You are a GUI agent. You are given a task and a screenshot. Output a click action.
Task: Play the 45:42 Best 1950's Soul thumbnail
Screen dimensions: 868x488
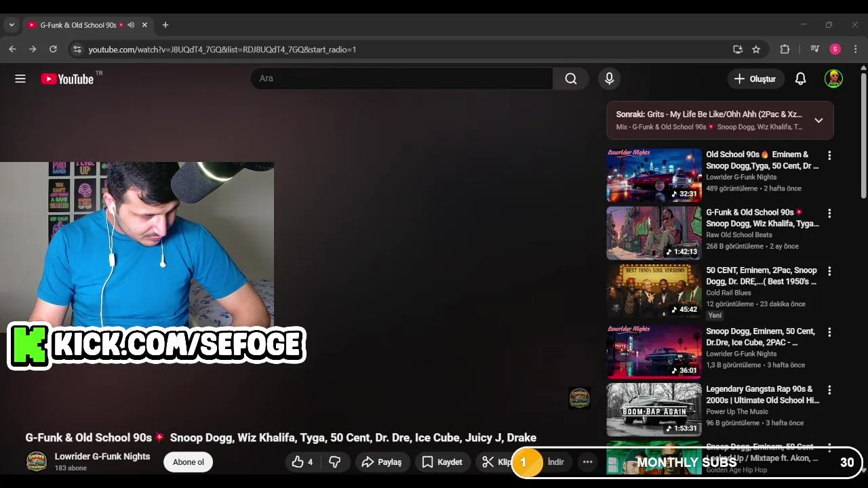pyautogui.click(x=654, y=291)
